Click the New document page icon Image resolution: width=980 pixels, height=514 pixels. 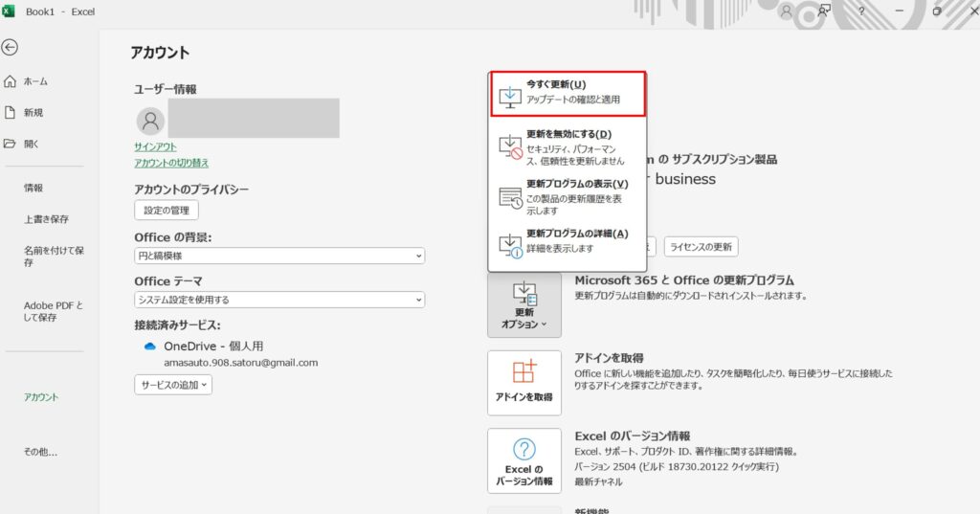pos(10,113)
